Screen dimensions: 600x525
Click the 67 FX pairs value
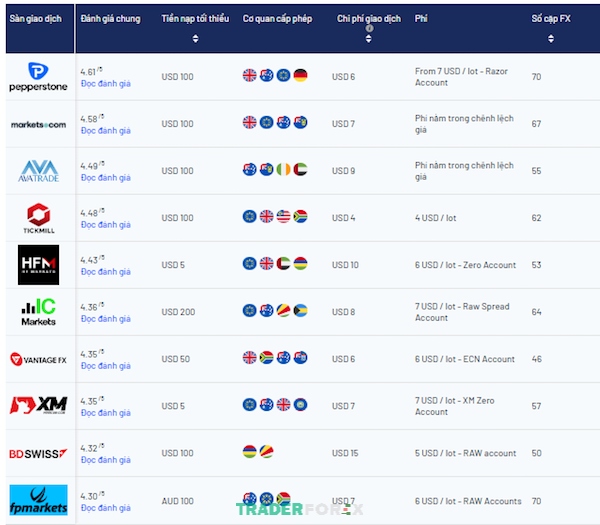click(x=536, y=124)
